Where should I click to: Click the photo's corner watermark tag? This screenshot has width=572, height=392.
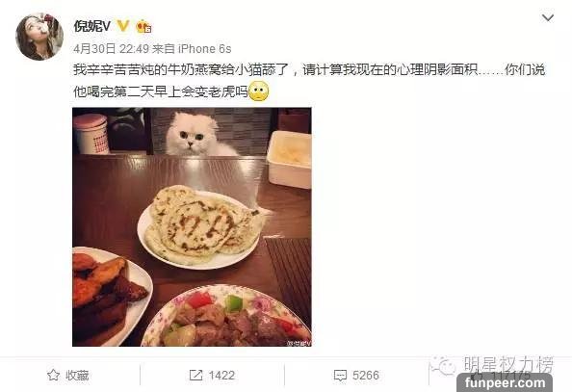click(x=299, y=343)
